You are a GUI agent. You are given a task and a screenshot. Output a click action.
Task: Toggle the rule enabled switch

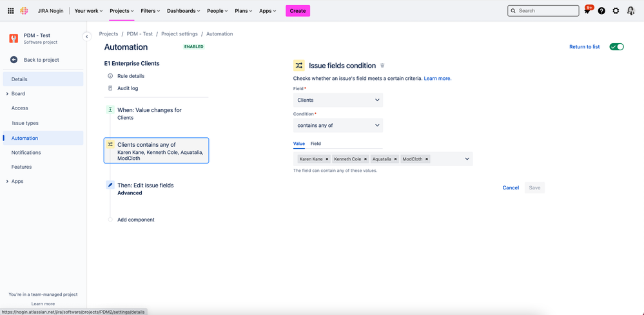(616, 47)
